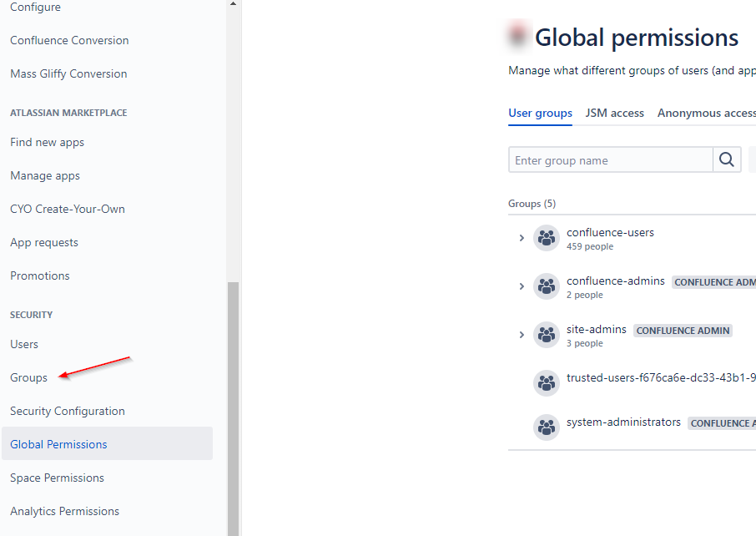
Task: Open Promotions in sidebar
Action: coord(40,276)
